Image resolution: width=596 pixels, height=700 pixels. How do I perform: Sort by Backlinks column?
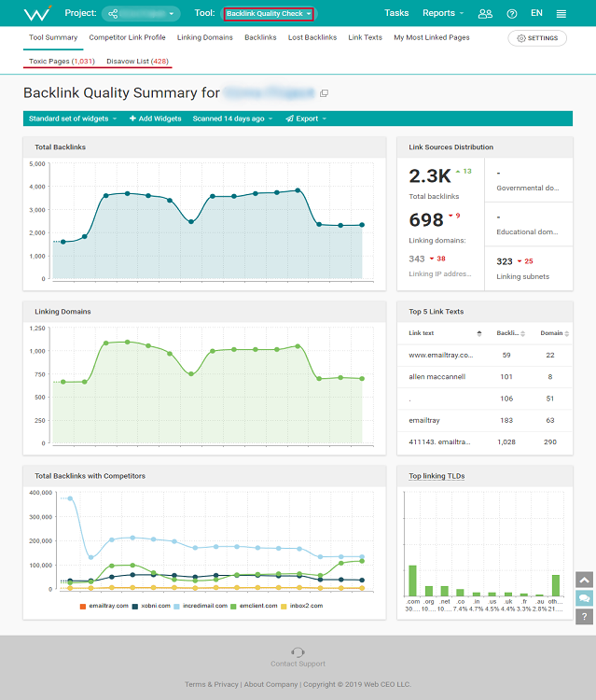coord(510,333)
